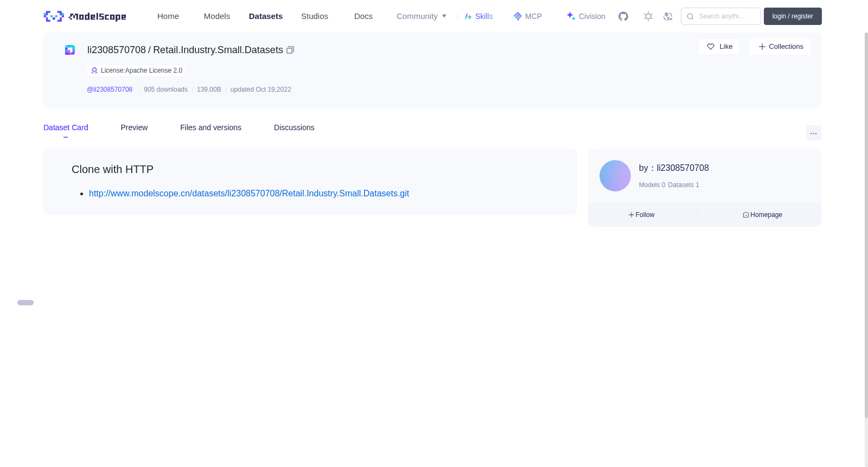Follow the author li2308570708

click(641, 215)
